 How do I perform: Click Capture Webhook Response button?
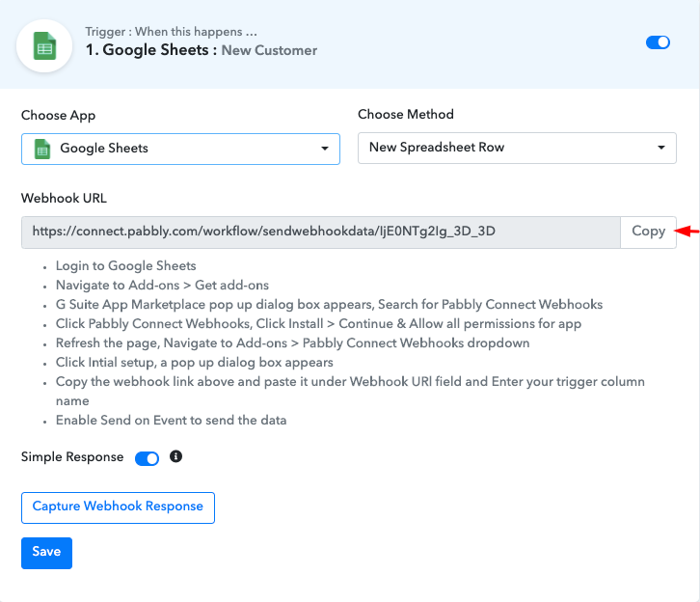[x=118, y=507]
